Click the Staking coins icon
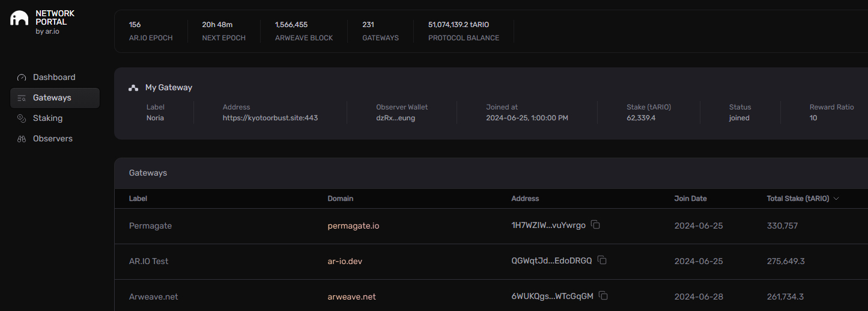The width and height of the screenshot is (868, 311). (x=22, y=119)
